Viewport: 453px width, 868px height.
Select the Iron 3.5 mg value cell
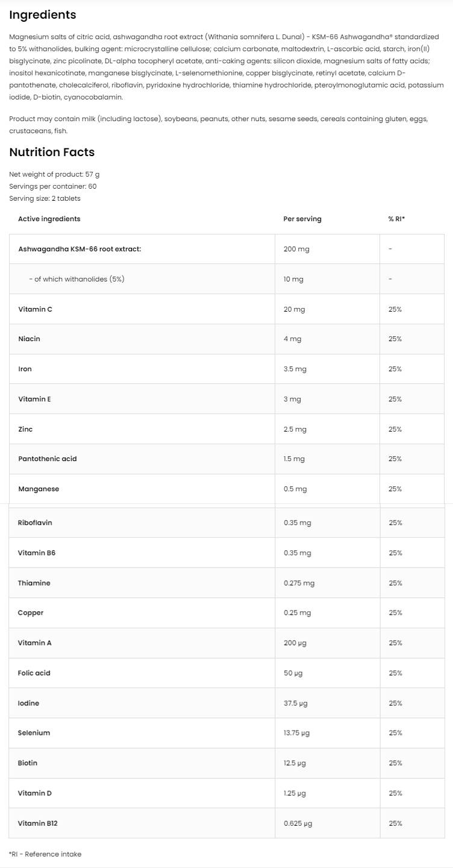pyautogui.click(x=295, y=369)
